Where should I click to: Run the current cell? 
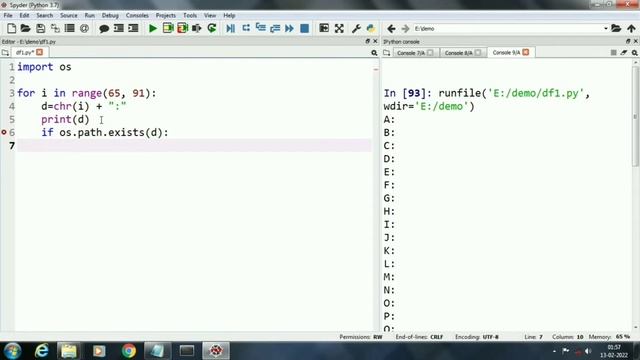(x=168, y=28)
